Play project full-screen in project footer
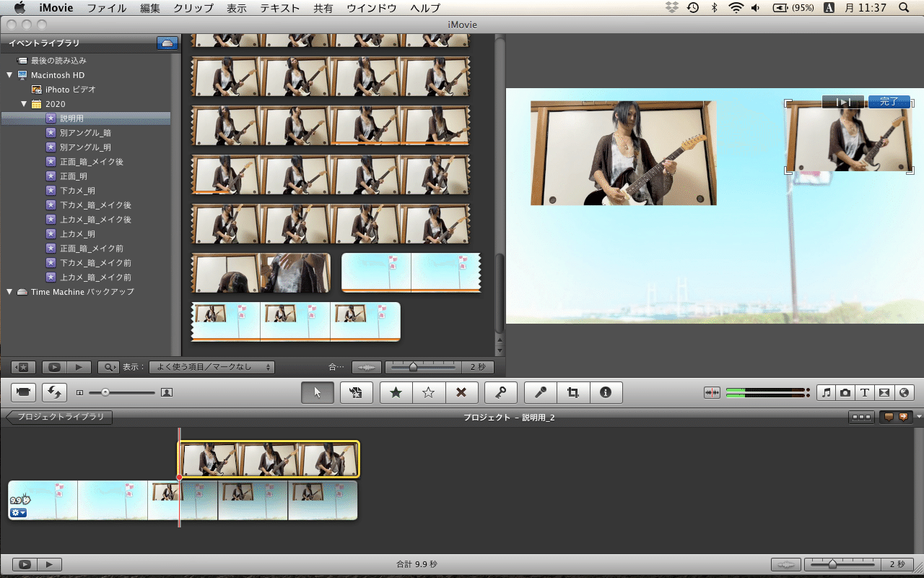 25,564
